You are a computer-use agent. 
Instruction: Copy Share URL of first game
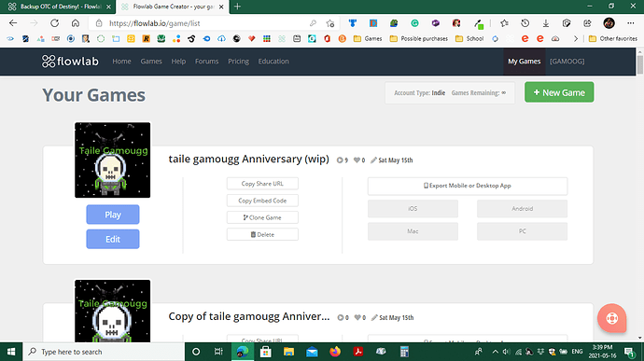262,184
